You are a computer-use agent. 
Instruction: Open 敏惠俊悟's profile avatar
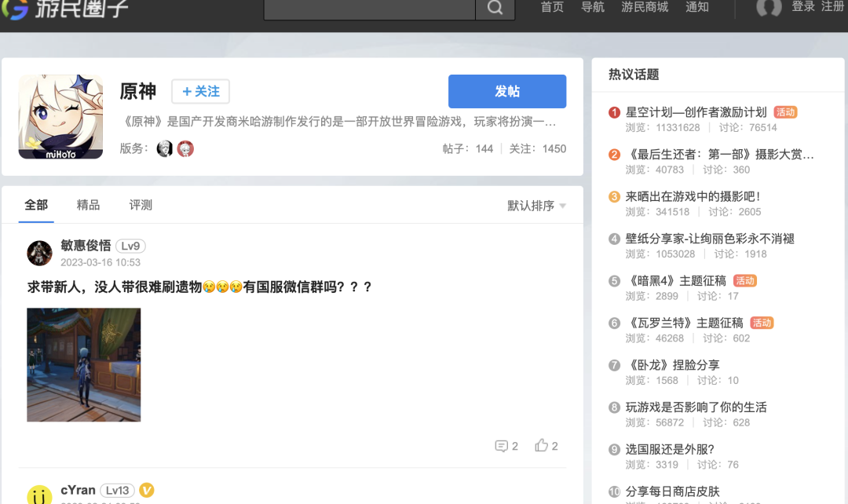39,253
